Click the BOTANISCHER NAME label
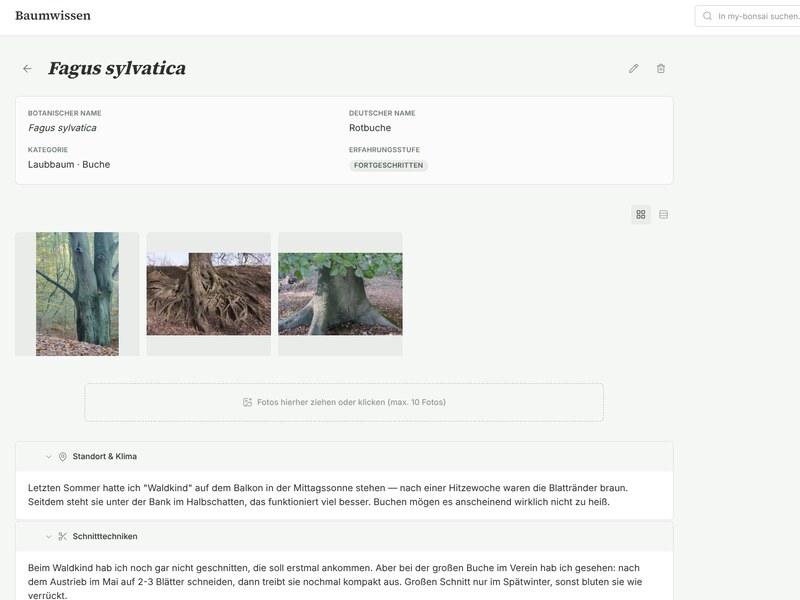Image resolution: width=800 pixels, height=600 pixels. click(x=65, y=113)
